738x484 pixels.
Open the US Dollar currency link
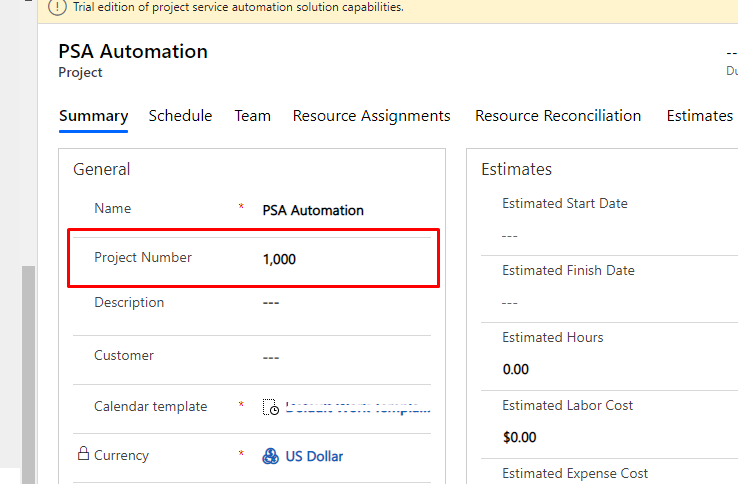coord(314,456)
